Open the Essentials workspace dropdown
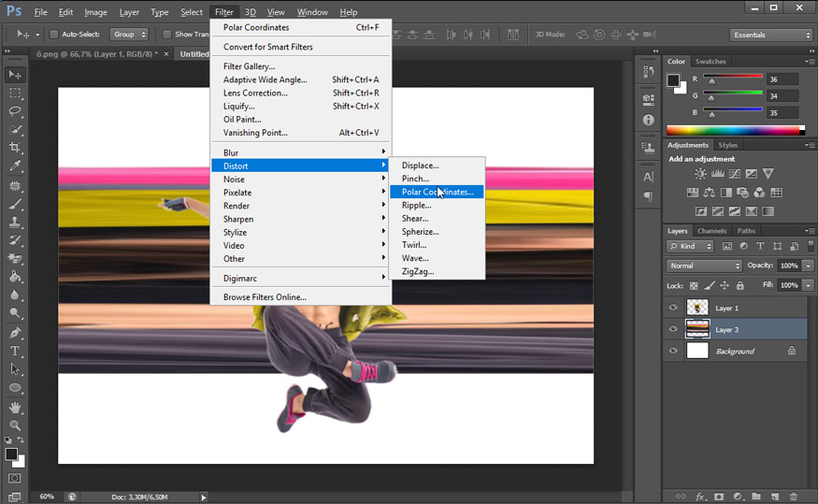The image size is (818, 504). coord(769,35)
